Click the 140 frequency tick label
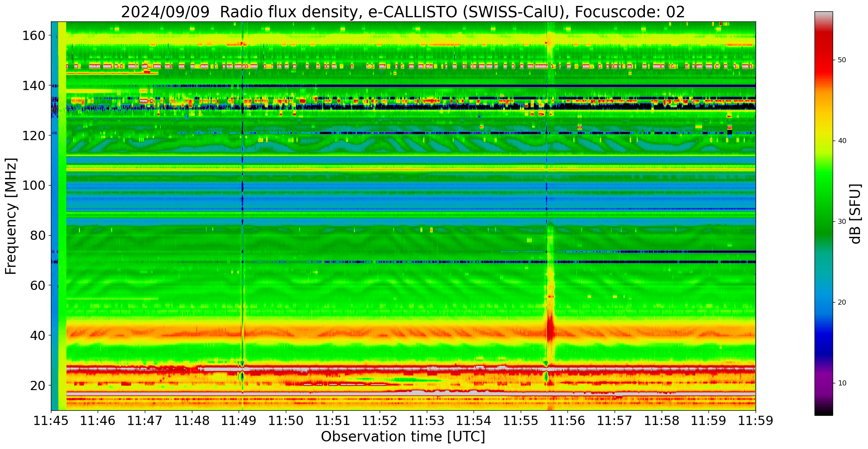The width and height of the screenshot is (868, 449). click(34, 86)
